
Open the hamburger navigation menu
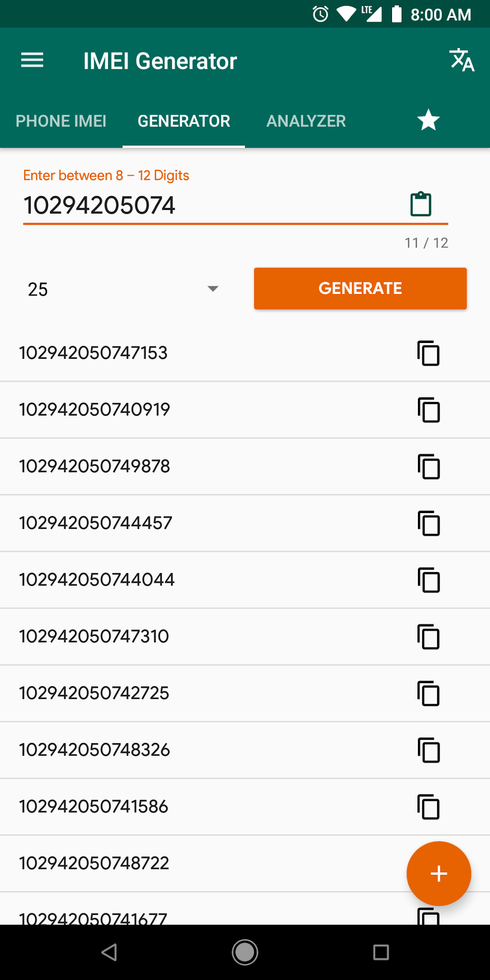[32, 61]
